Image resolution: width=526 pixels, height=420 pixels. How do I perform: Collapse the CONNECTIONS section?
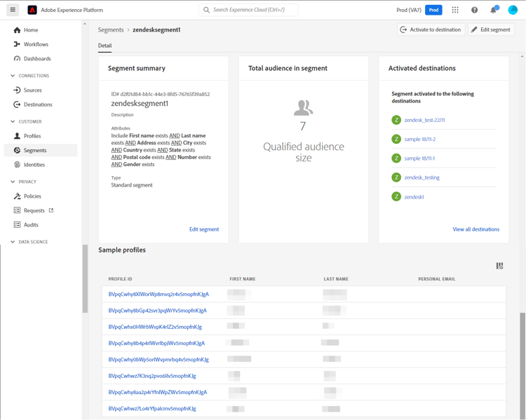coord(13,76)
